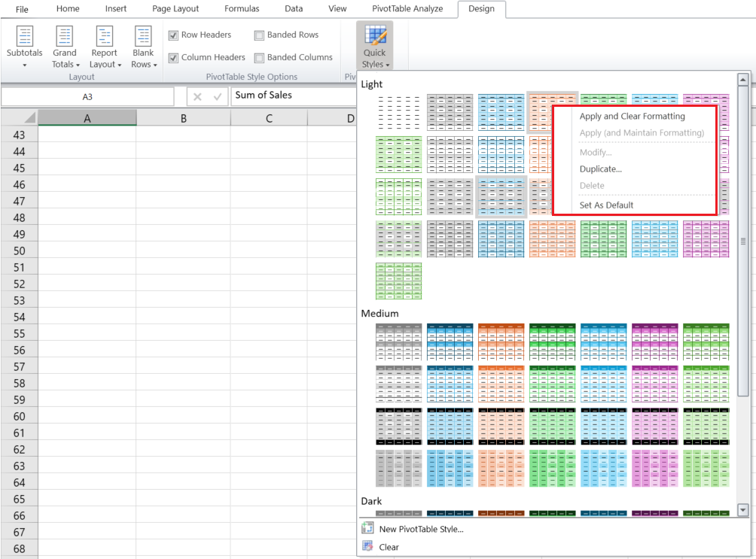Select column A header
Image resolution: width=756 pixels, height=559 pixels.
pos(87,118)
